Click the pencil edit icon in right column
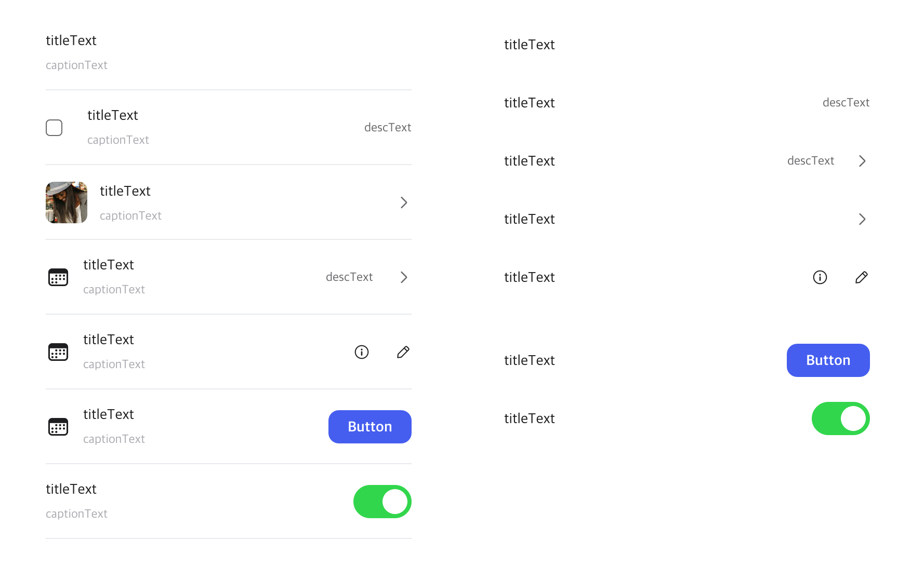This screenshot has width=924, height=567. pos(862,277)
